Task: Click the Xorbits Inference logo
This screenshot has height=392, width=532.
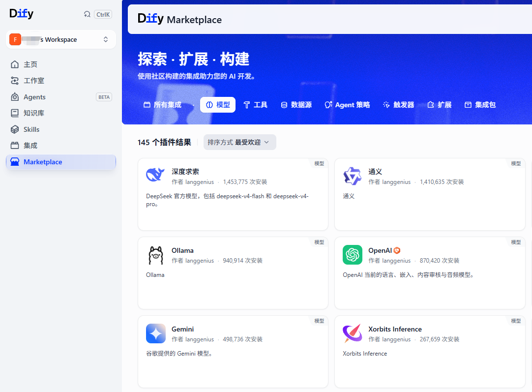Action: click(x=353, y=333)
